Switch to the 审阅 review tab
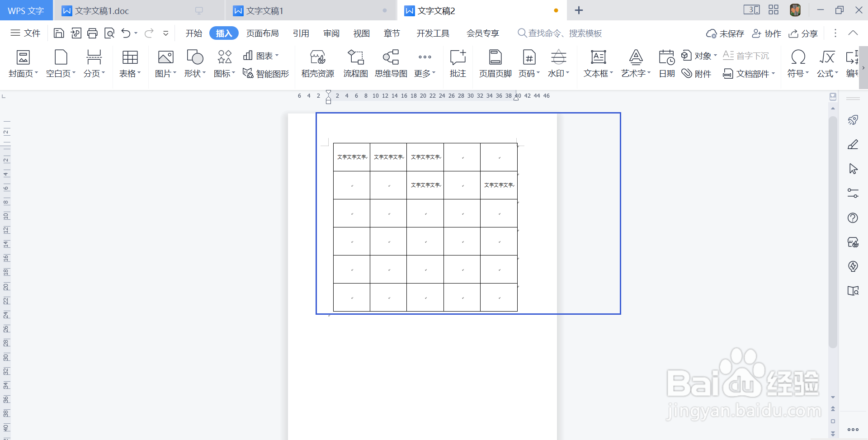This screenshot has width=868, height=440. click(331, 33)
